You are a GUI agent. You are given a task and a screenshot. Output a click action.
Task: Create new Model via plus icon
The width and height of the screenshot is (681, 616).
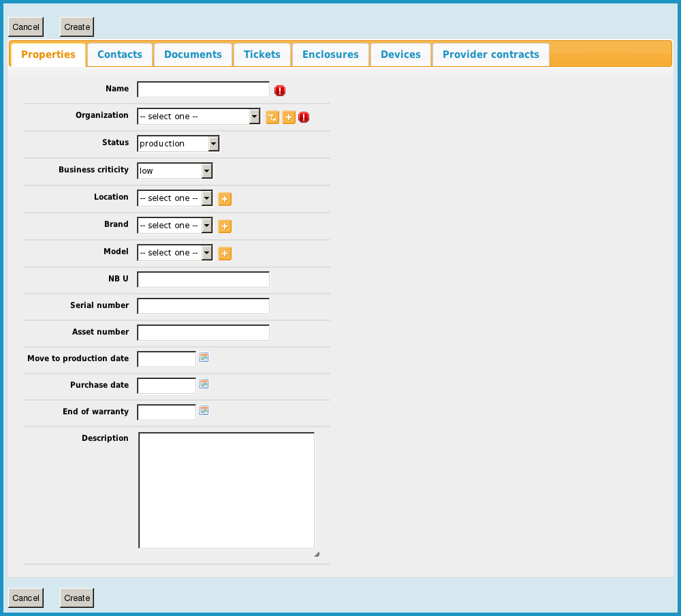coord(225,253)
